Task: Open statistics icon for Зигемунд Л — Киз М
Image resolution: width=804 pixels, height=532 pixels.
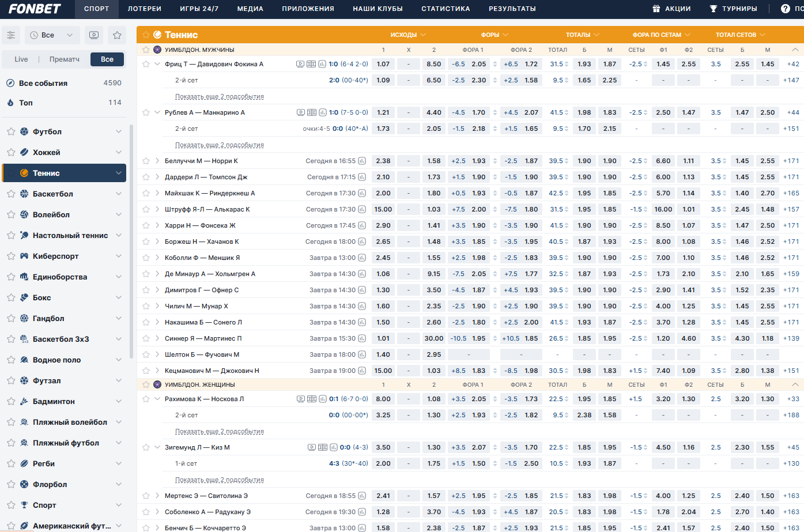Action: click(x=333, y=447)
